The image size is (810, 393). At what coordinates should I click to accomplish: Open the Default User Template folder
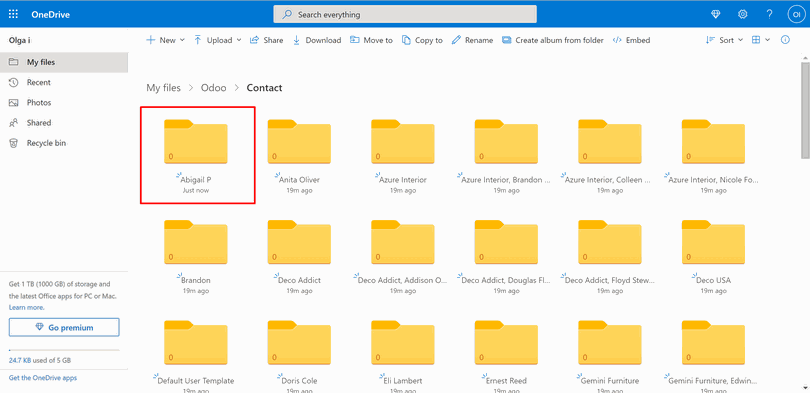tap(196, 343)
